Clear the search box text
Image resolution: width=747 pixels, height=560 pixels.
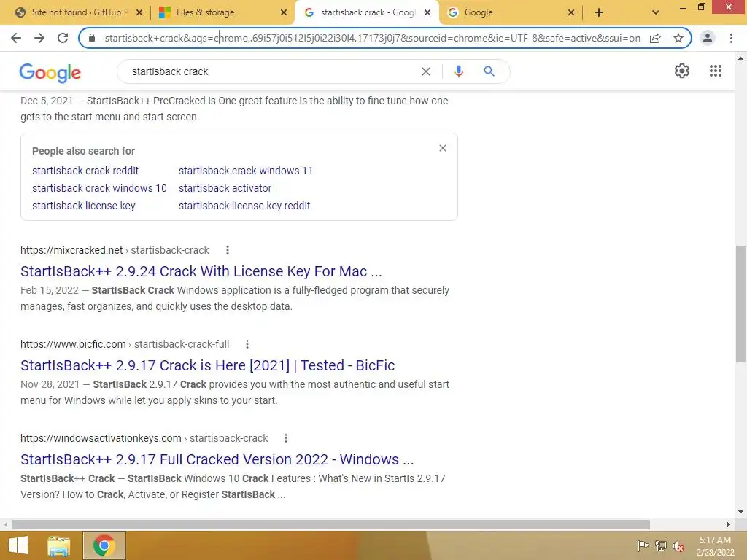(x=426, y=71)
